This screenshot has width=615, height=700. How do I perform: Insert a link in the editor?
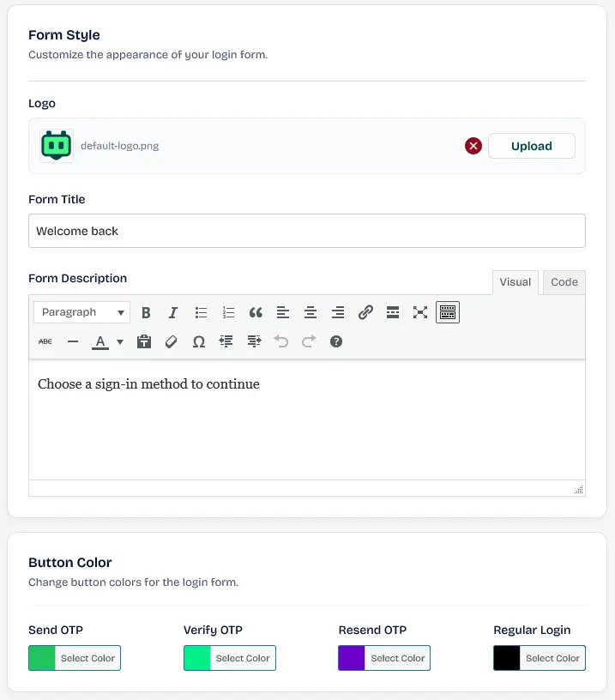[365, 312]
